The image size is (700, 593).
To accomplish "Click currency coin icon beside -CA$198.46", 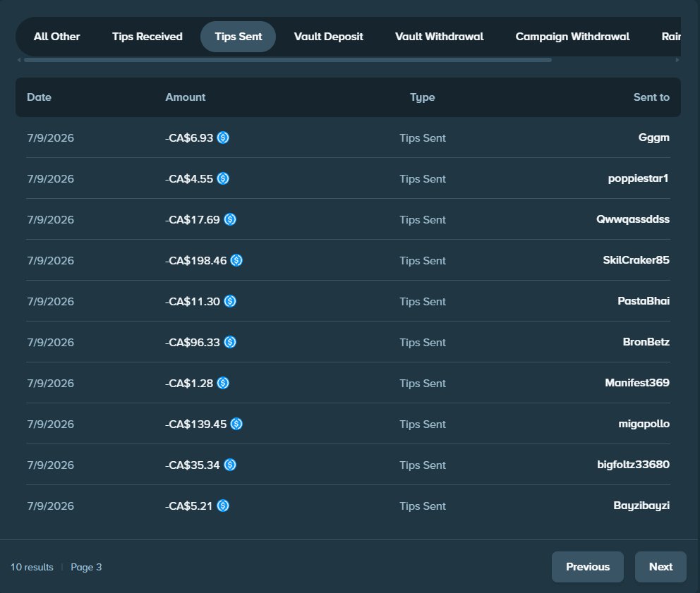I will tap(236, 260).
